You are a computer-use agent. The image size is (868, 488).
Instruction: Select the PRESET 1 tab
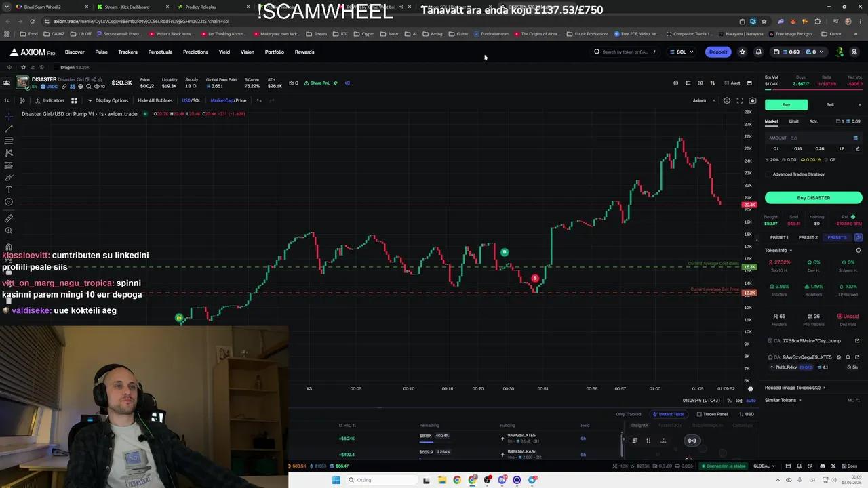pos(779,237)
